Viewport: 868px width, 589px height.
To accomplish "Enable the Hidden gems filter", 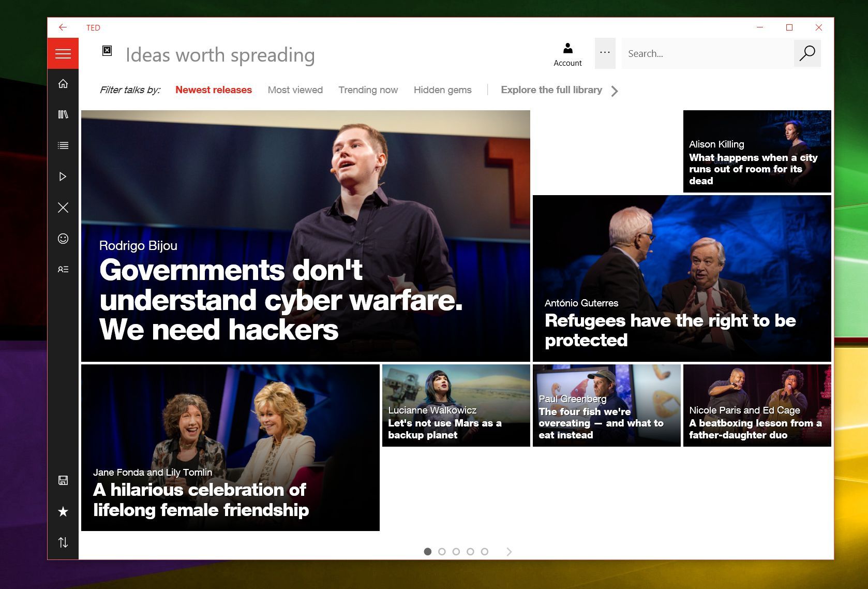I will (442, 90).
